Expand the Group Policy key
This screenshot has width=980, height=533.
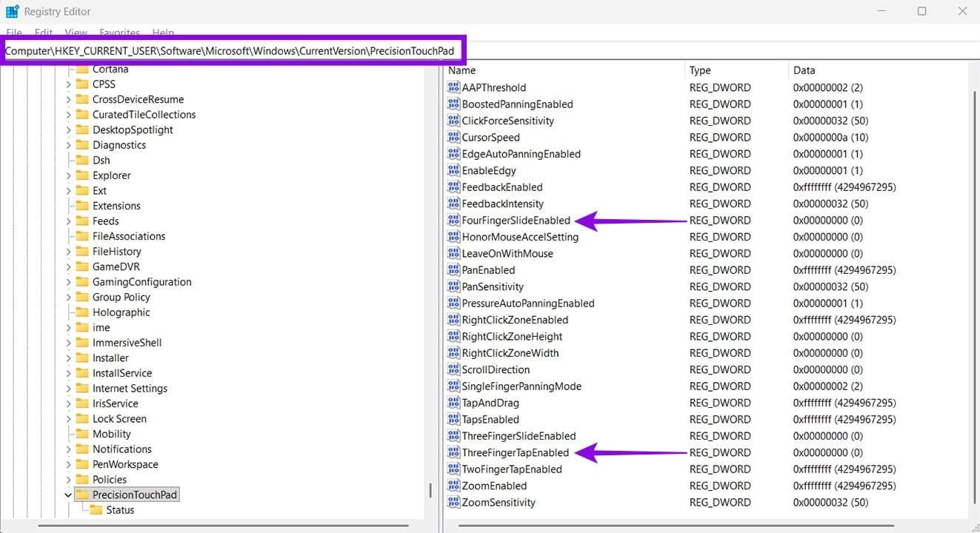click(68, 297)
